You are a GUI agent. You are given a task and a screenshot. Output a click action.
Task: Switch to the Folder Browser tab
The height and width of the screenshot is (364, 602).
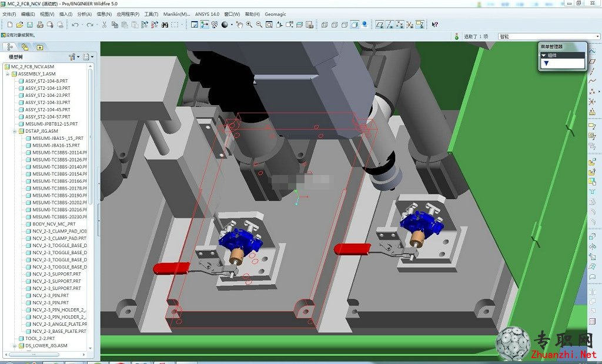tap(25, 47)
